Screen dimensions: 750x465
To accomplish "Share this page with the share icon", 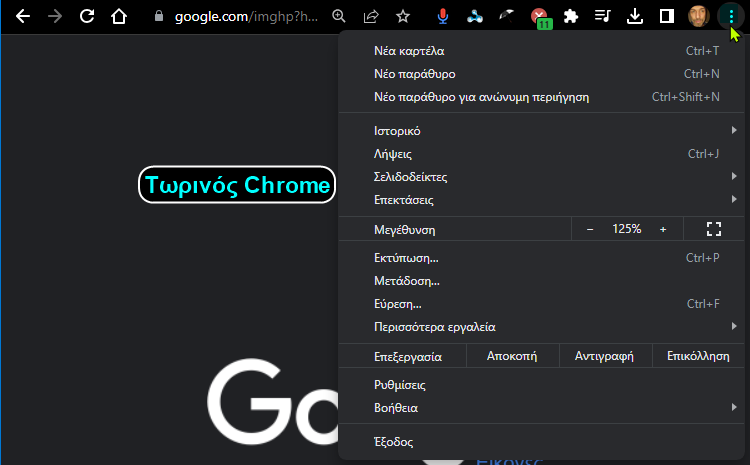I will point(371,16).
